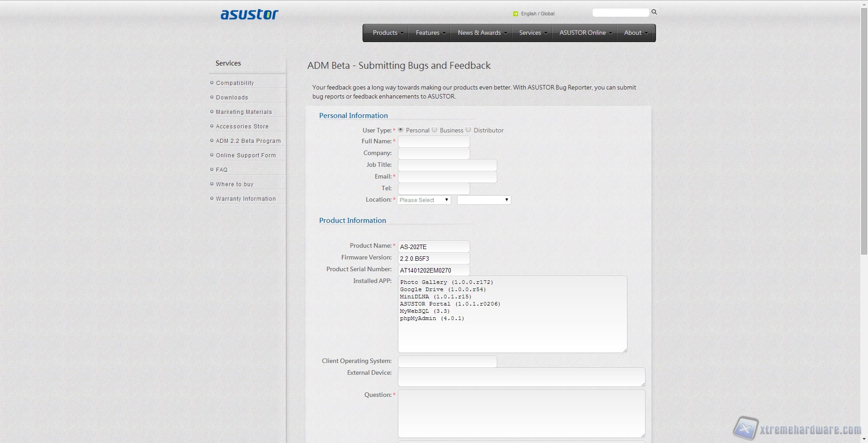Focus the Question text area

click(521, 413)
